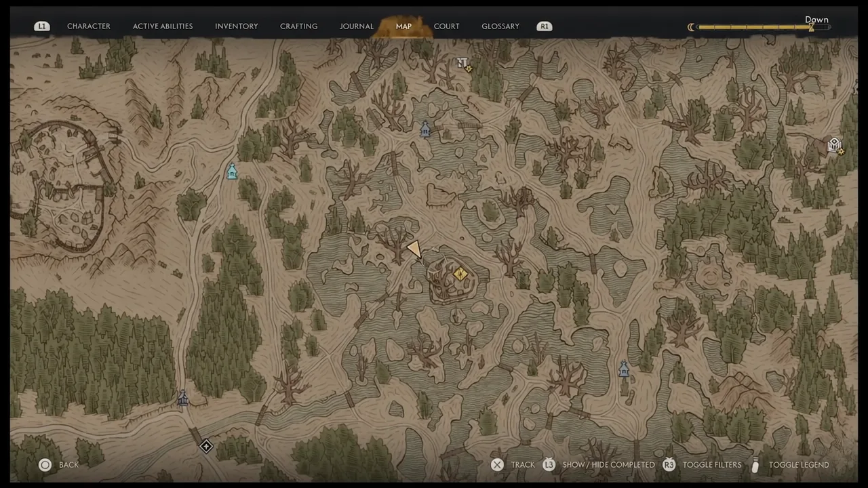Click the player position arrow on the map
The height and width of the screenshot is (488, 868).
414,249
